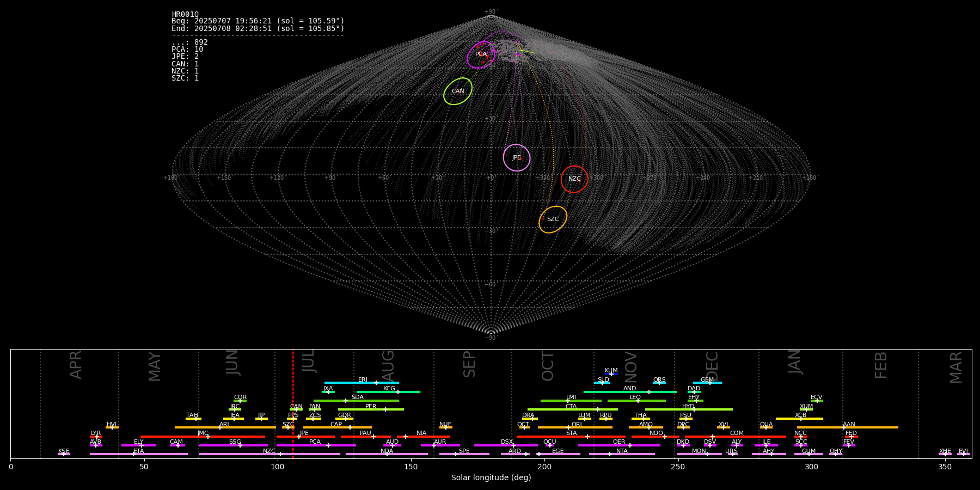The width and height of the screenshot is (980, 490).
Task: Click the MAR month label in timeline
Action: (956, 367)
